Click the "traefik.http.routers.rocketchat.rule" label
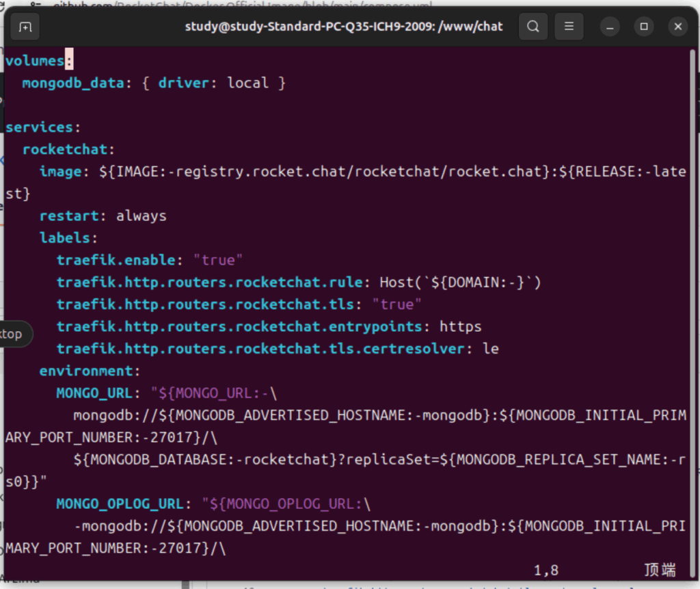 pos(210,283)
